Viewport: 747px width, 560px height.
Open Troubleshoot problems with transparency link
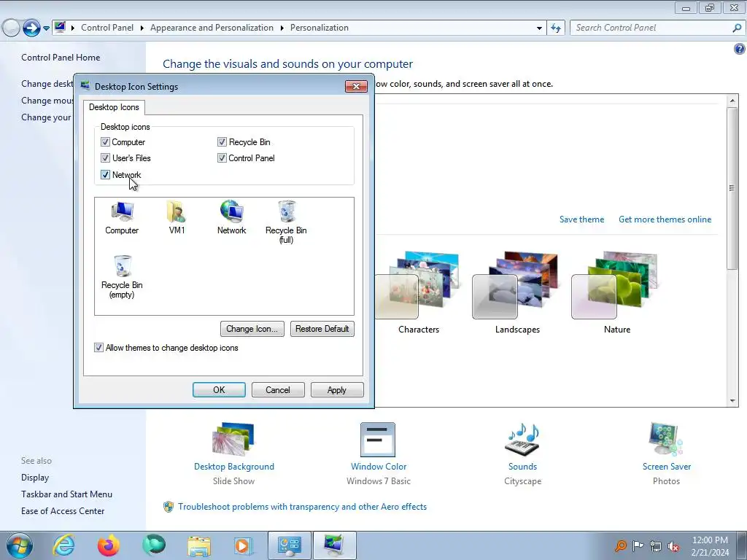[x=302, y=507]
